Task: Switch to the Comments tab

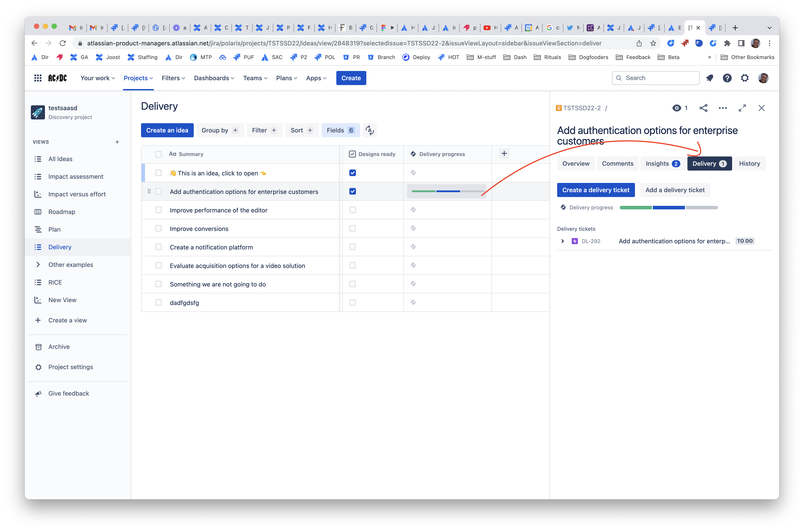Action: (x=617, y=163)
